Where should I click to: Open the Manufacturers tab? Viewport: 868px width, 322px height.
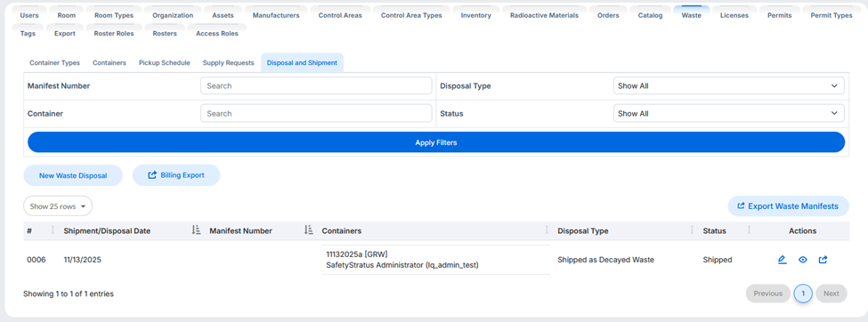[x=276, y=15]
